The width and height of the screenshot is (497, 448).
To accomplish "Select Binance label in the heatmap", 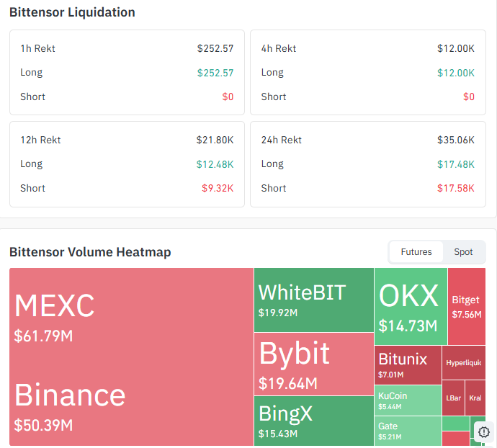I will point(70,395).
